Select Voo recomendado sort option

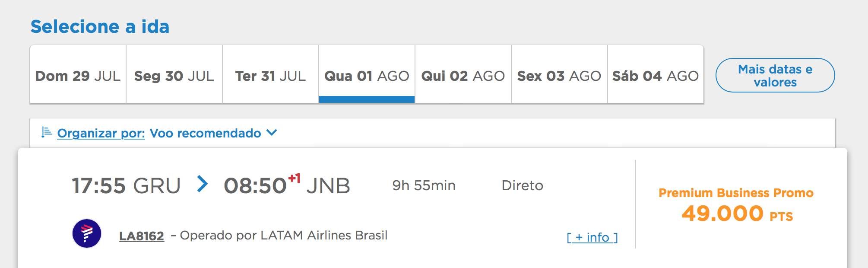205,133
